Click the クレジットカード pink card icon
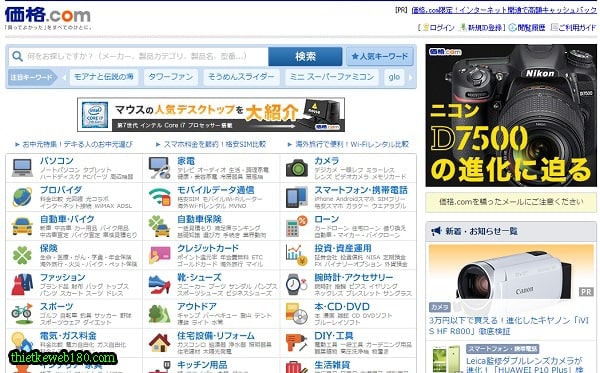The width and height of the screenshot is (600, 373). 160,255
